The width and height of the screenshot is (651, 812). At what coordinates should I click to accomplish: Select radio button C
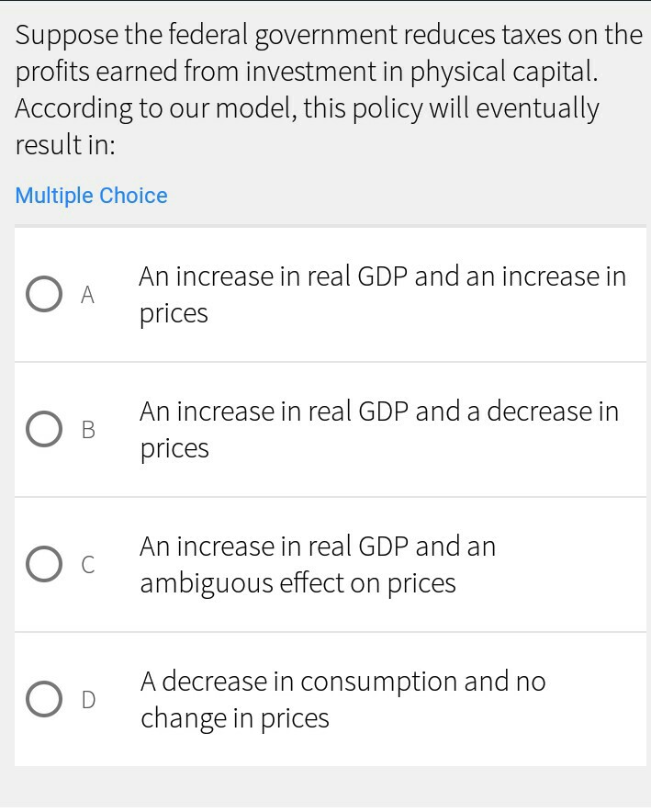coord(42,564)
